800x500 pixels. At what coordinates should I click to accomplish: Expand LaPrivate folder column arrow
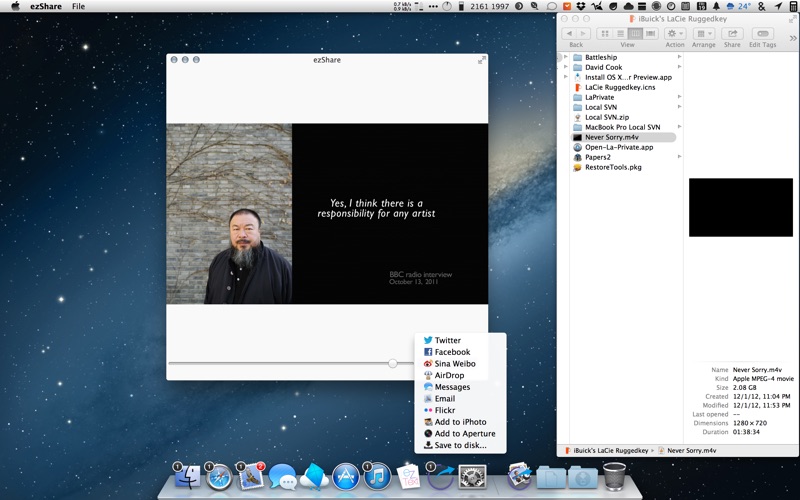(x=679, y=97)
